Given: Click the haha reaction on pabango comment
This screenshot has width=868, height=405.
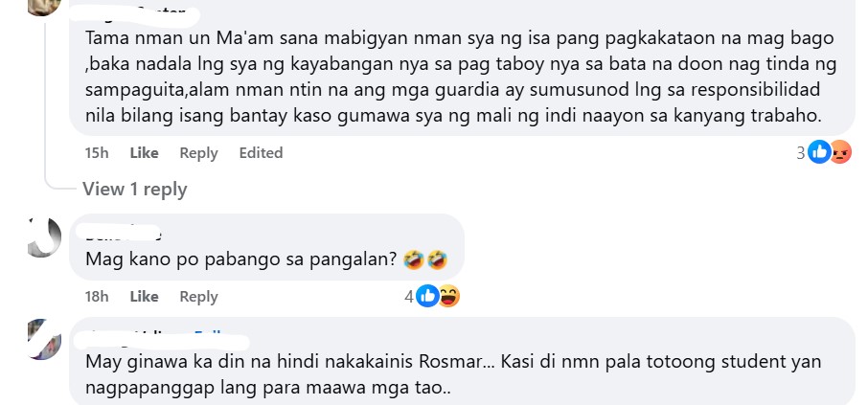Looking at the screenshot, I should [x=449, y=296].
